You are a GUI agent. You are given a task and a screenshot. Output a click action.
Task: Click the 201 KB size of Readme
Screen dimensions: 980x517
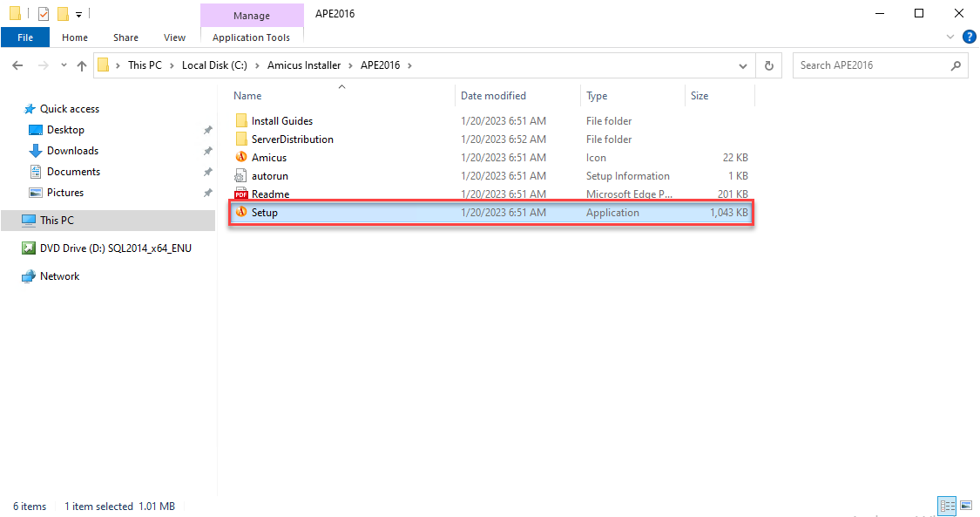pyautogui.click(x=733, y=194)
